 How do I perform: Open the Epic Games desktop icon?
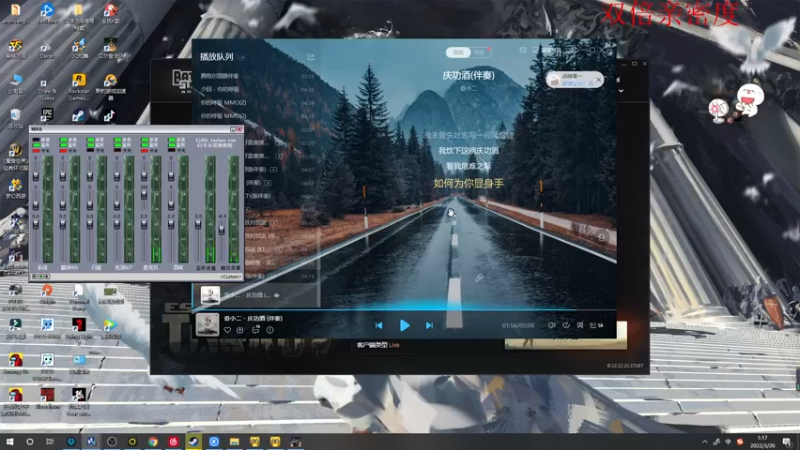click(x=47, y=114)
